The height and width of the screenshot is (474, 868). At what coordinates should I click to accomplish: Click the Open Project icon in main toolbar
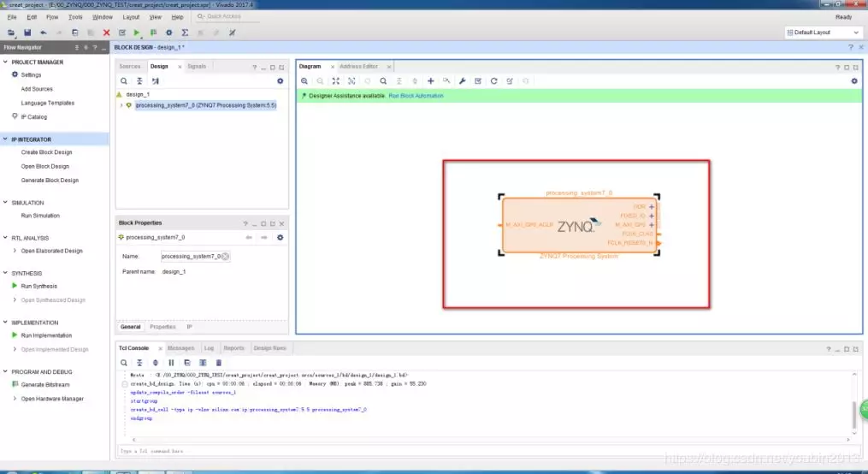(11, 33)
